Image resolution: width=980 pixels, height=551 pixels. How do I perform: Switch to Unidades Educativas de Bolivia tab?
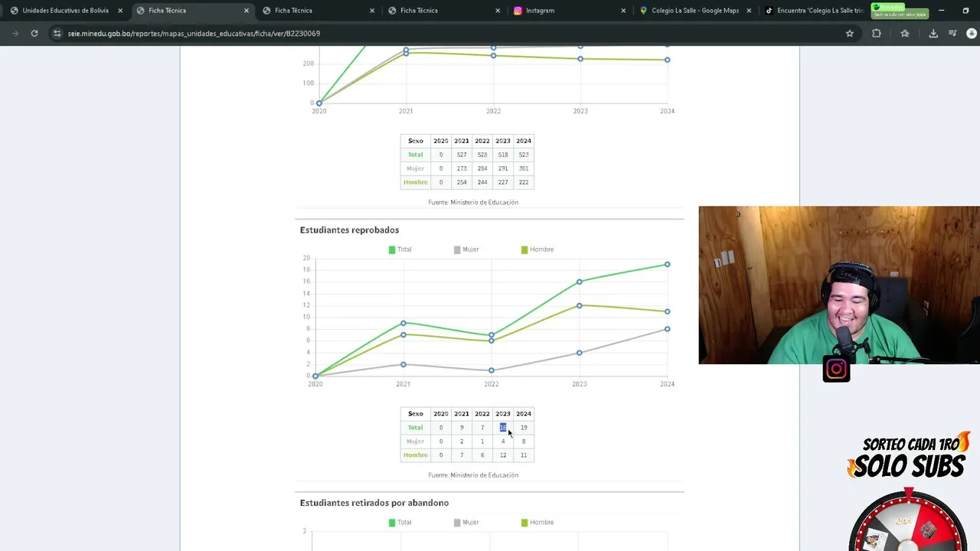[x=64, y=11]
